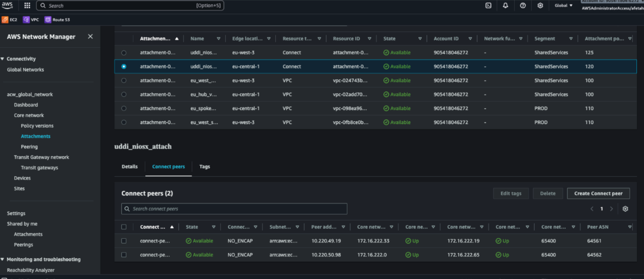Open the Account ID column filter arrow
The width and height of the screenshot is (644, 279).
point(470,38)
